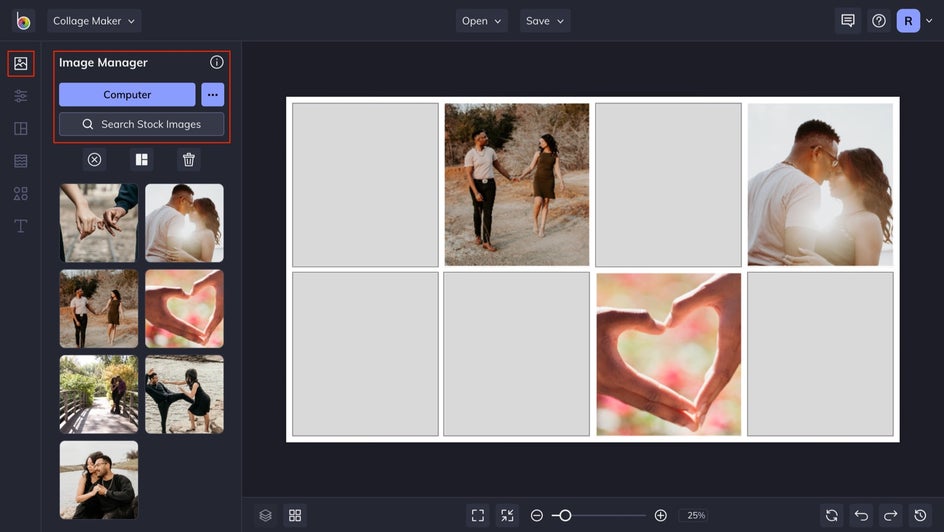The height and width of the screenshot is (532, 944).
Task: Click the auto-fill collage layout icon
Action: coord(141,159)
